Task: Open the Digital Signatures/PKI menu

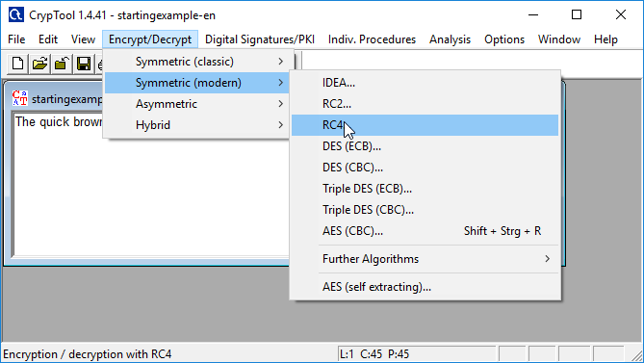Action: (260, 39)
